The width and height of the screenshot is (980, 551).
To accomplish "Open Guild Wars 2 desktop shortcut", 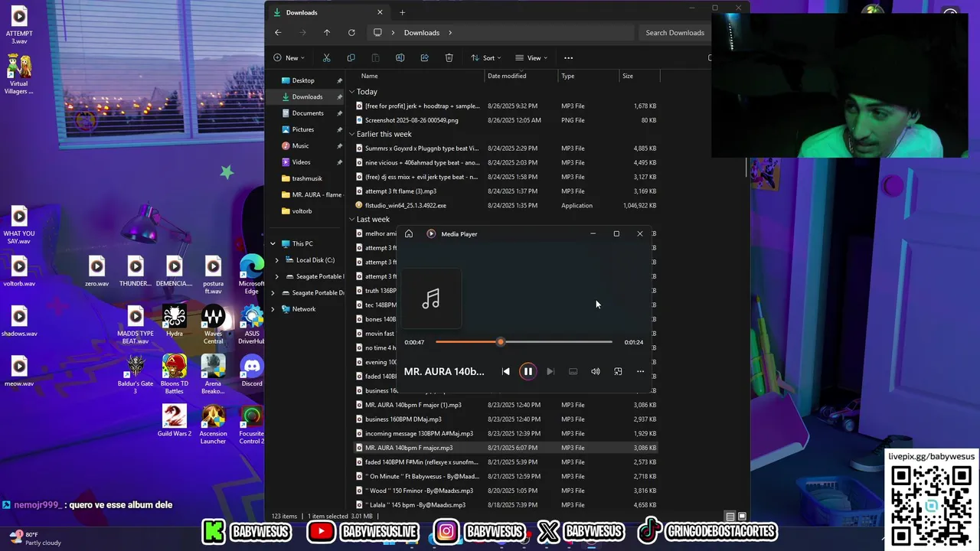I will click(174, 421).
